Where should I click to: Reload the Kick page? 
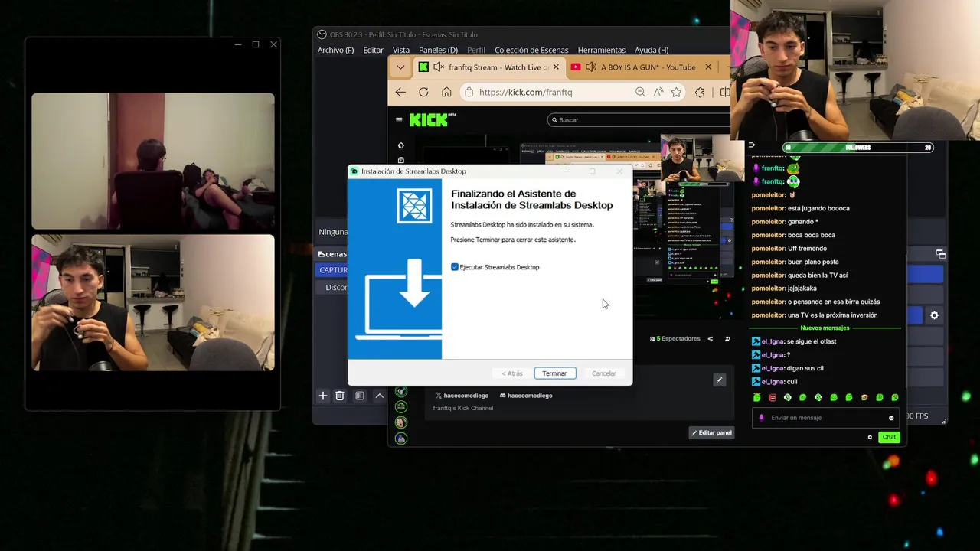tap(423, 92)
